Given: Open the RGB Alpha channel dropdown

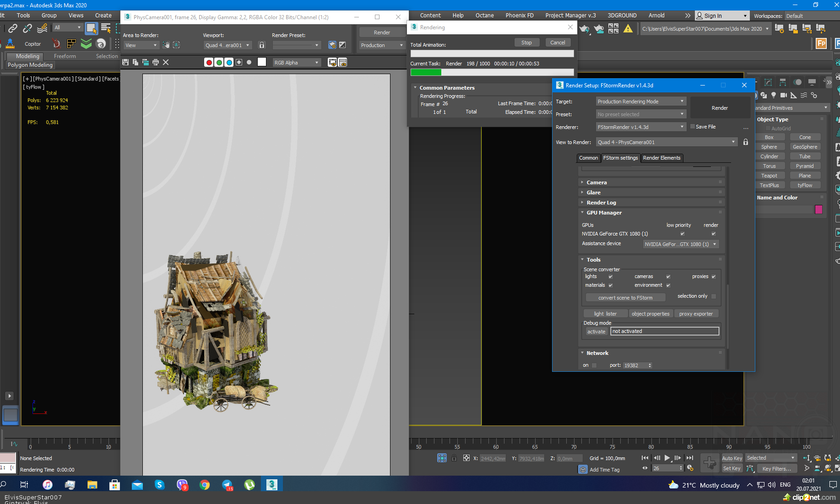Looking at the screenshot, I should coord(297,63).
